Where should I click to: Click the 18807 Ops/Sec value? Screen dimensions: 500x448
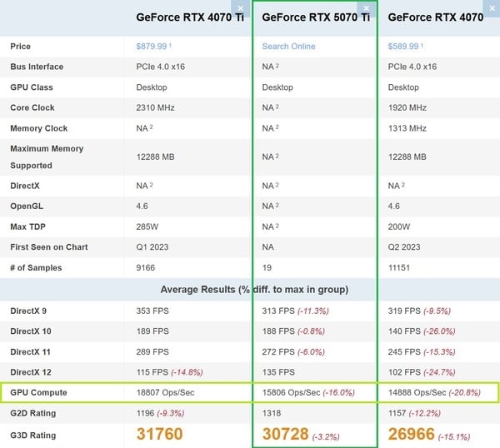tap(166, 391)
